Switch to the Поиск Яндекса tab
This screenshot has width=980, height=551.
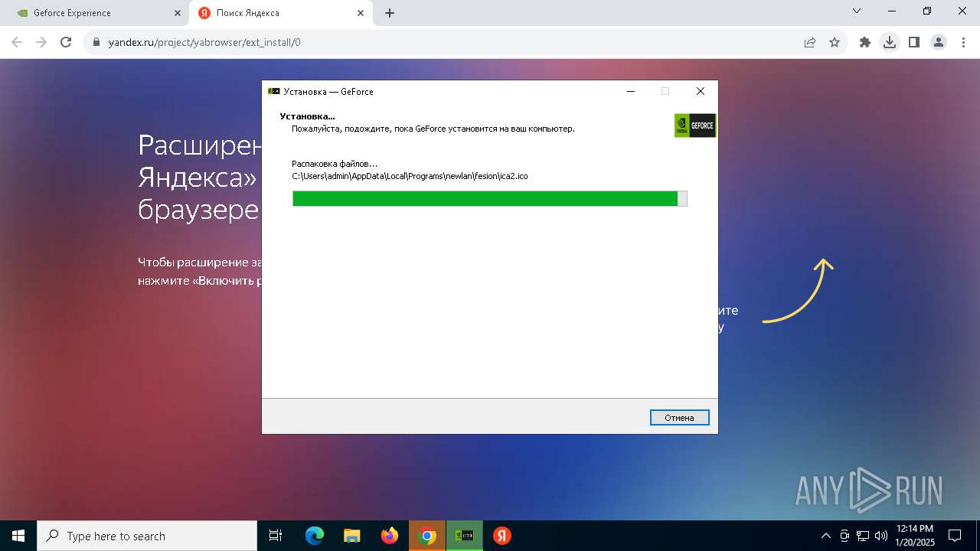tap(279, 13)
